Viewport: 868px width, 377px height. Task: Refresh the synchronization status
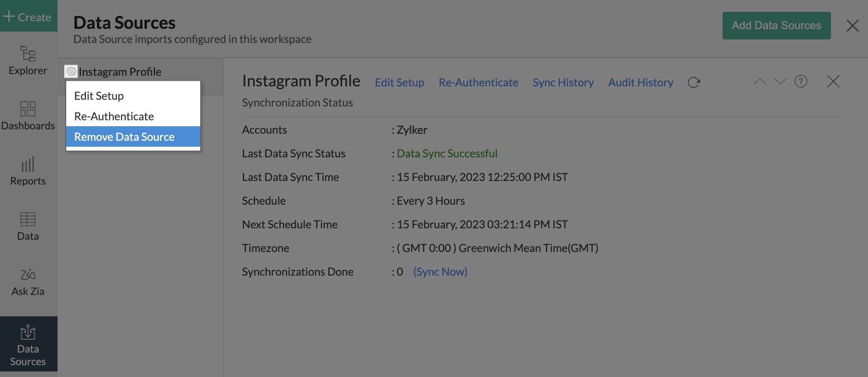coord(694,82)
